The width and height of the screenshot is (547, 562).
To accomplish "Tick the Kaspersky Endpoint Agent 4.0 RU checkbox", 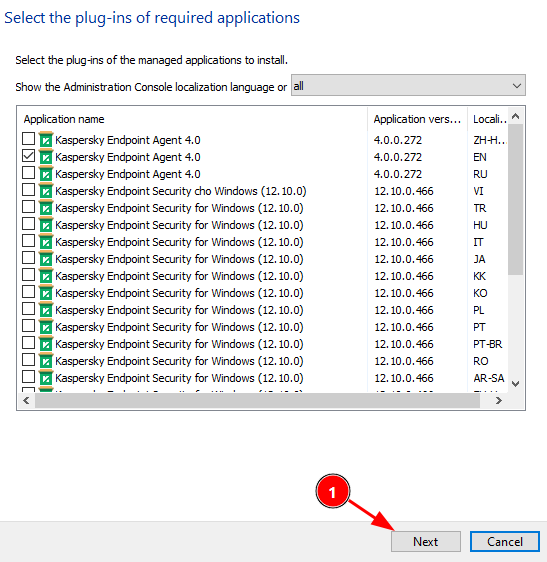I will click(28, 173).
